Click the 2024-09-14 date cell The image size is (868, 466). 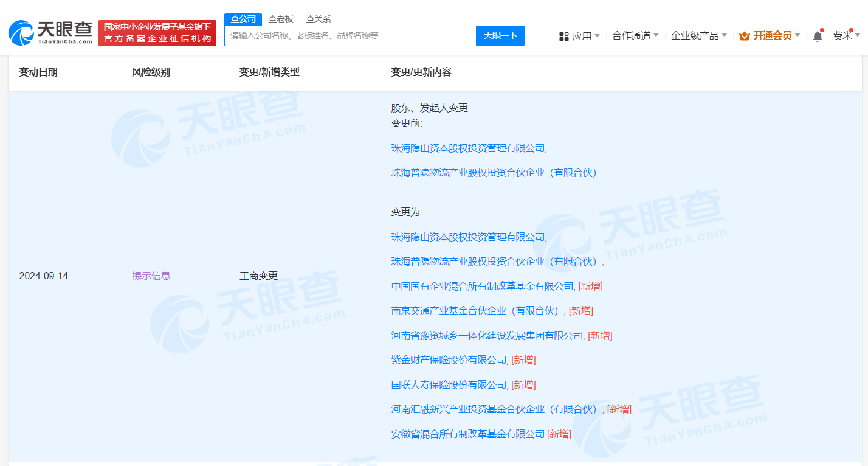click(44, 276)
